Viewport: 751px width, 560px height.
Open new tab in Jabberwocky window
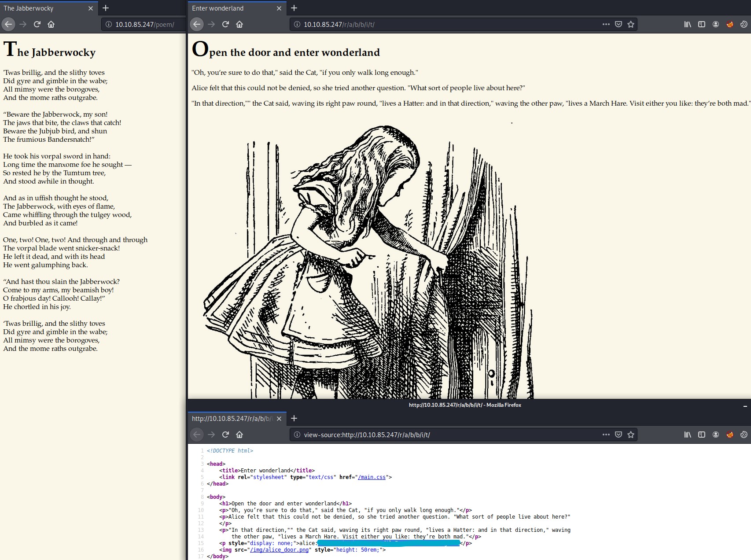coord(106,8)
